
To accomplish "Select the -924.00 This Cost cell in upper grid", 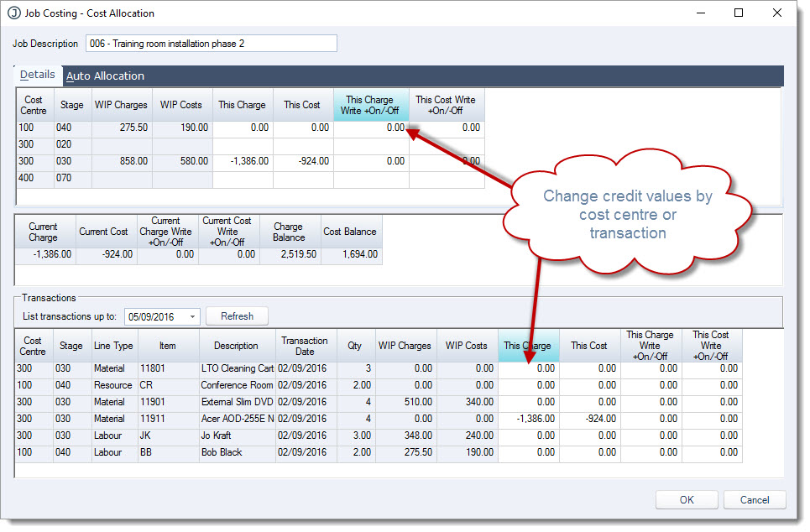I will [303, 161].
